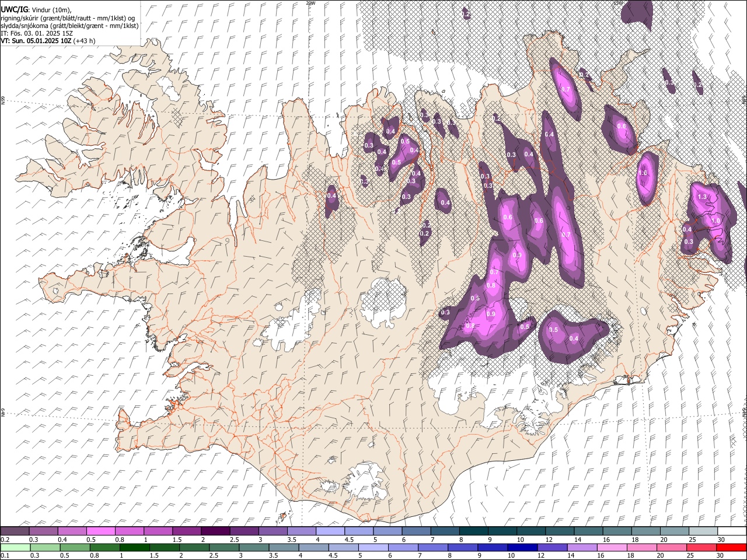Click the '0.1' label in the lower legend
Image resolution: width=747 pixels, height=560 pixels.
pos(5,556)
